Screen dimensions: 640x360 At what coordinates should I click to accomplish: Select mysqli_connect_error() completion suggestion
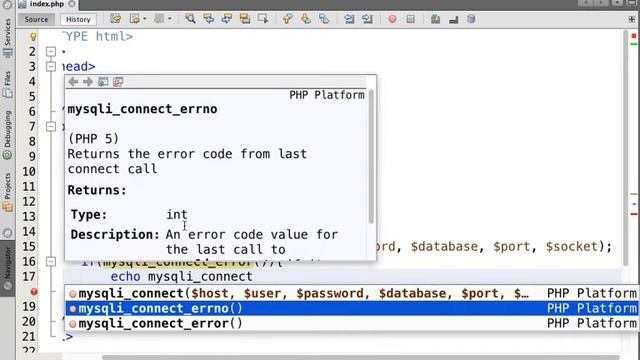point(351,323)
